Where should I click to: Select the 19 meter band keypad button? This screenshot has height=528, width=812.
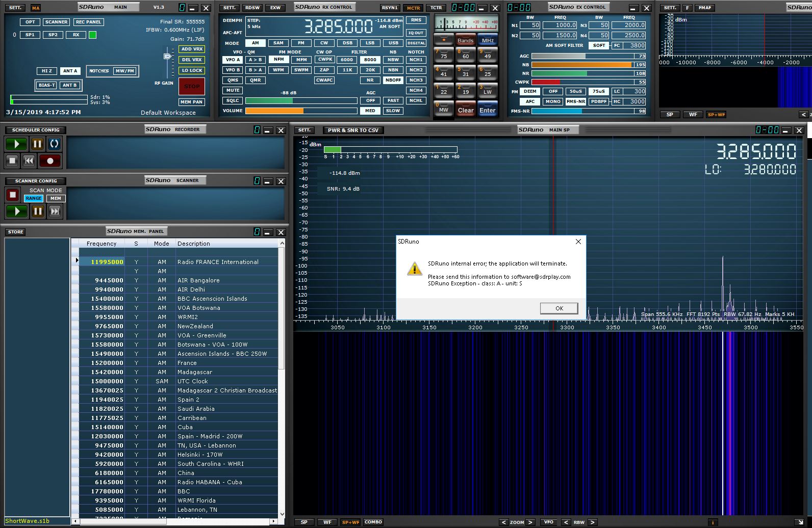tap(466, 91)
